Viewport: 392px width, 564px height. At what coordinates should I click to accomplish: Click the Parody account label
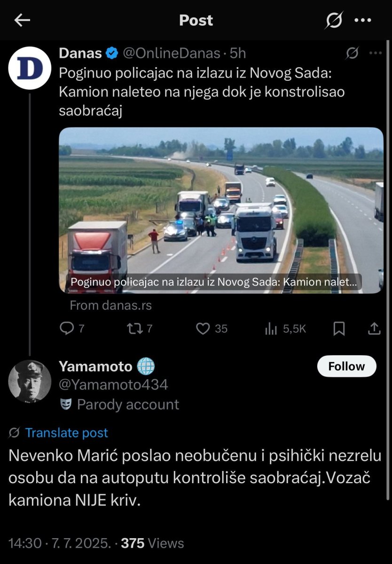tap(127, 405)
